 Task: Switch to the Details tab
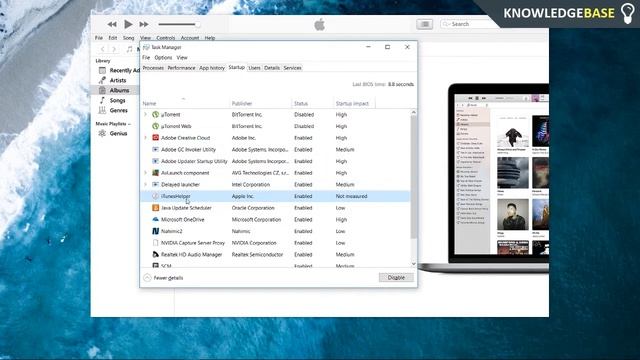(272, 68)
